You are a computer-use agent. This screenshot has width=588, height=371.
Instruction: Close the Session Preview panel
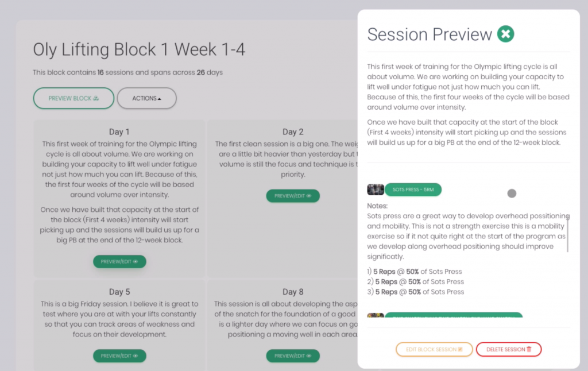[x=505, y=34]
